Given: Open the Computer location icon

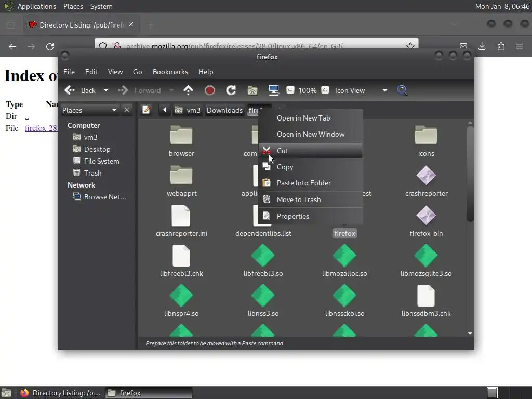Looking at the screenshot, I should pos(273,90).
